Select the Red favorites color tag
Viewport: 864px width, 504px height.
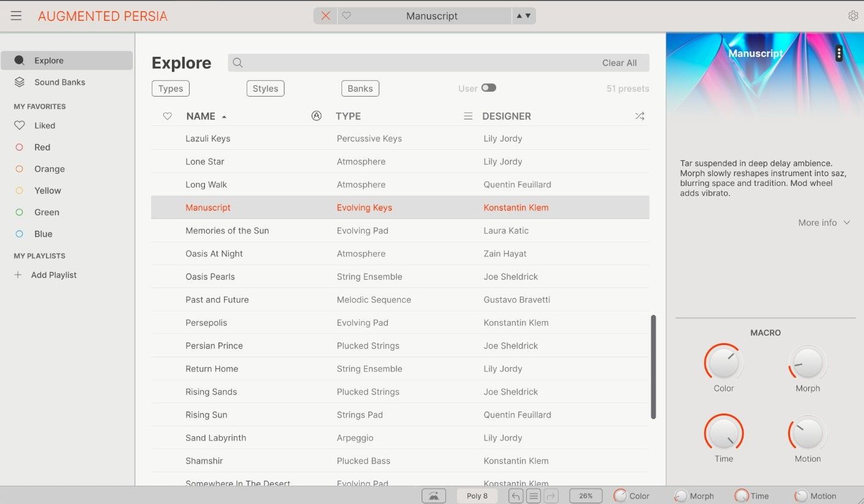tap(42, 147)
